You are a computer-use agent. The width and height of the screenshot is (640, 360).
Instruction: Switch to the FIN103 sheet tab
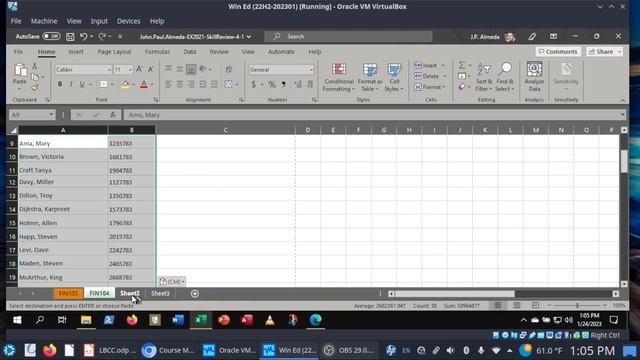[x=68, y=293]
